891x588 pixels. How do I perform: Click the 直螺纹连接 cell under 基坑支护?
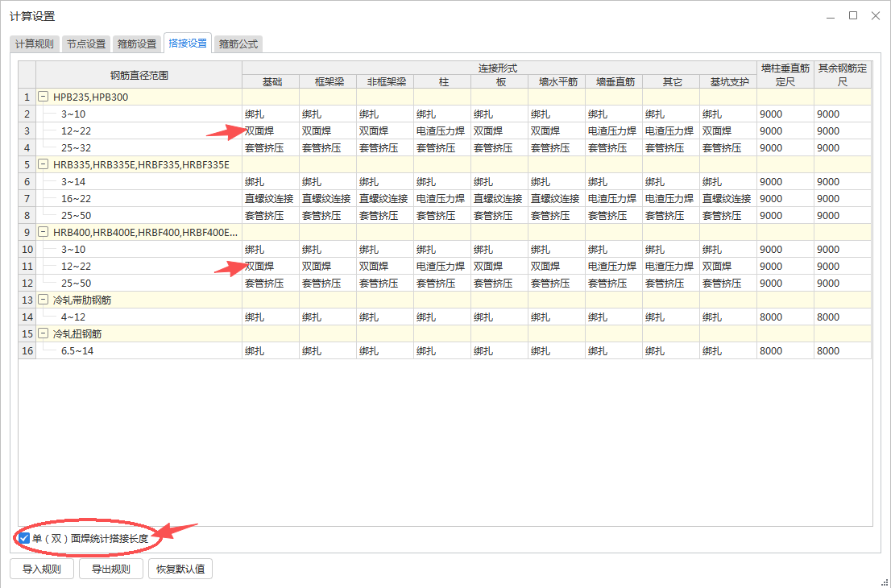coord(726,198)
